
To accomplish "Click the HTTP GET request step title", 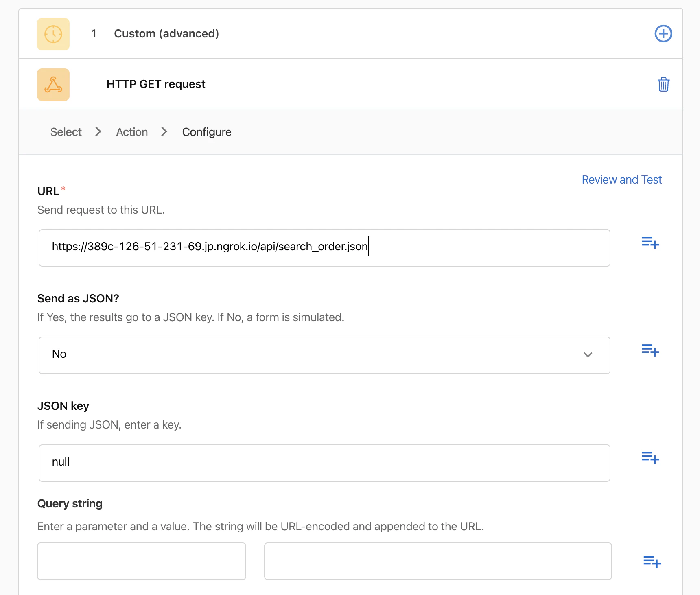I will (156, 84).
